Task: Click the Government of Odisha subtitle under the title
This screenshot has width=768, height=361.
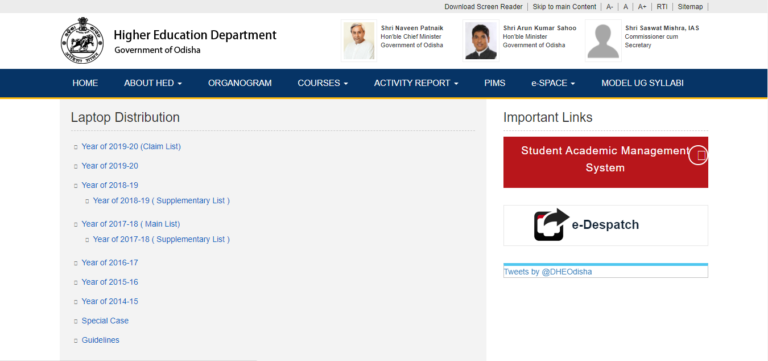Action: 157,50
